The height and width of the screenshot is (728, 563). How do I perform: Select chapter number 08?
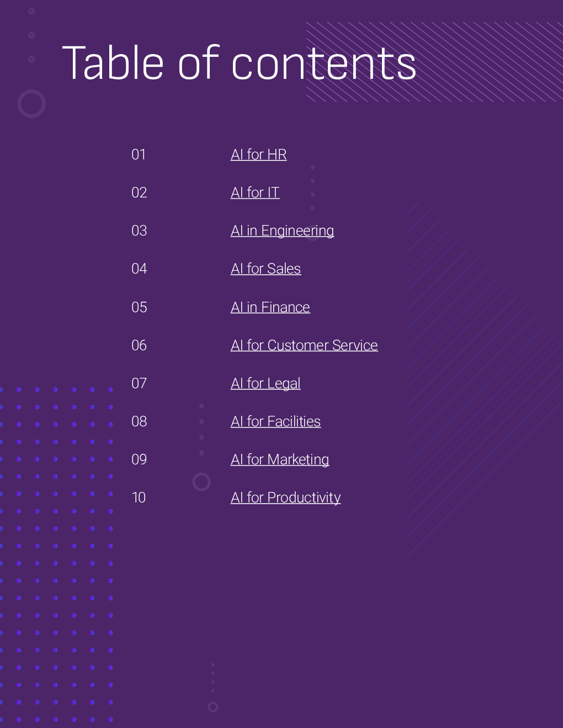[x=139, y=421]
